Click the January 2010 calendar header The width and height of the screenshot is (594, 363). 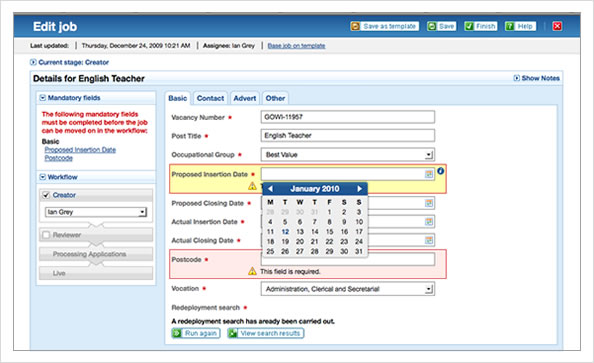[x=315, y=189]
